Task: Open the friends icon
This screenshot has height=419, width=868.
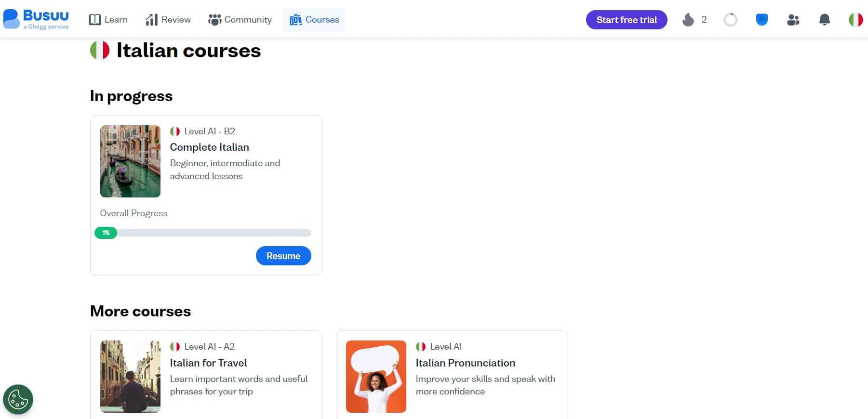Action: (793, 20)
